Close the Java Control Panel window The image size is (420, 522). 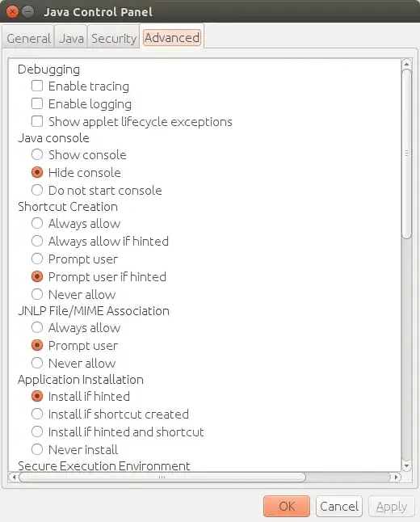click(x=12, y=12)
